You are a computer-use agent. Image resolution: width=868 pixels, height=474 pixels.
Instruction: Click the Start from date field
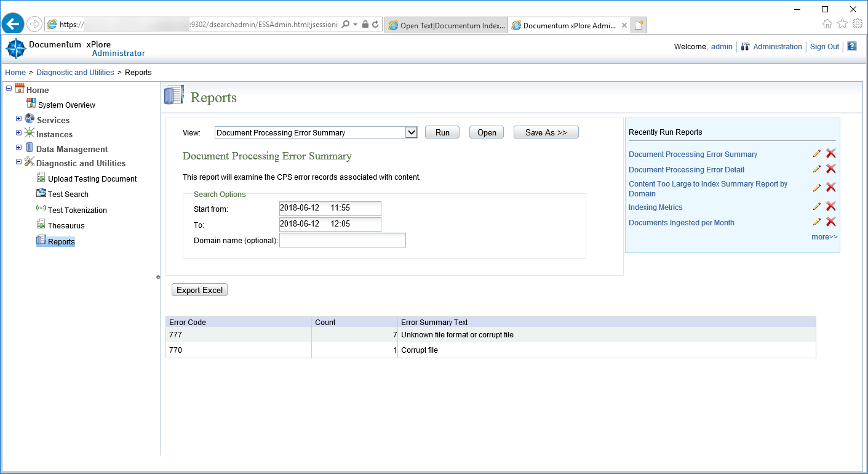pyautogui.click(x=330, y=209)
